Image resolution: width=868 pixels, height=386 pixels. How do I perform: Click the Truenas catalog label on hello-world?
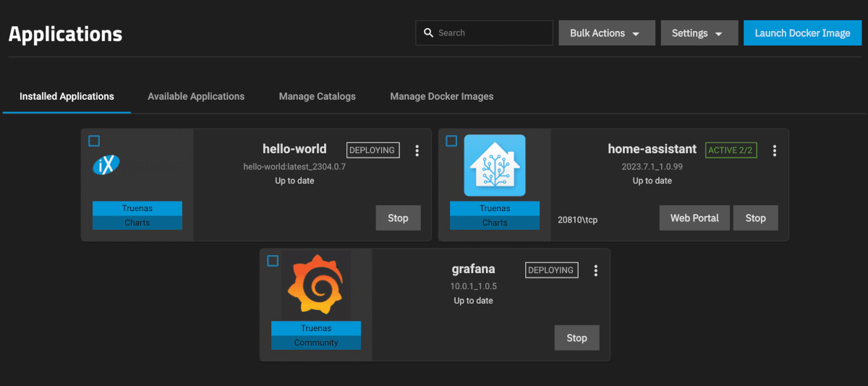click(137, 208)
